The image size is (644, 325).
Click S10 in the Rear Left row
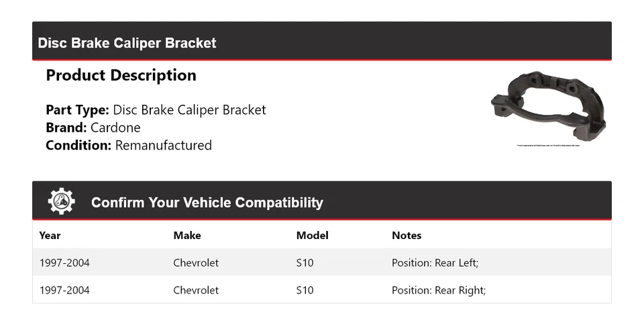click(305, 263)
